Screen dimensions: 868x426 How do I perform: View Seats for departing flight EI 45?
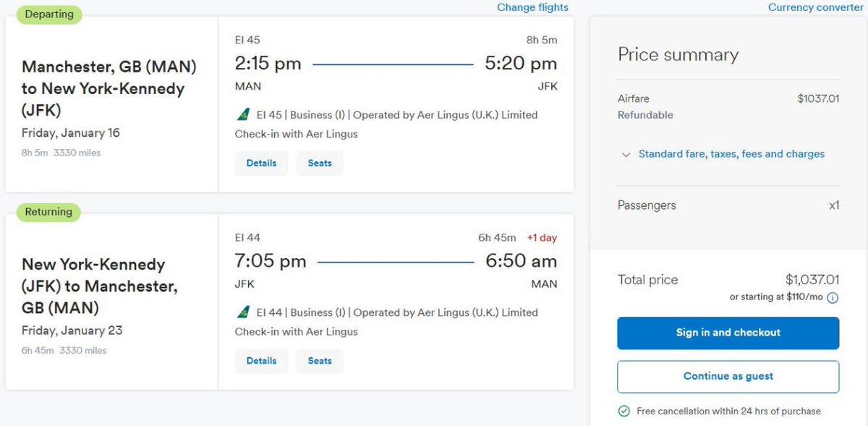(x=320, y=163)
